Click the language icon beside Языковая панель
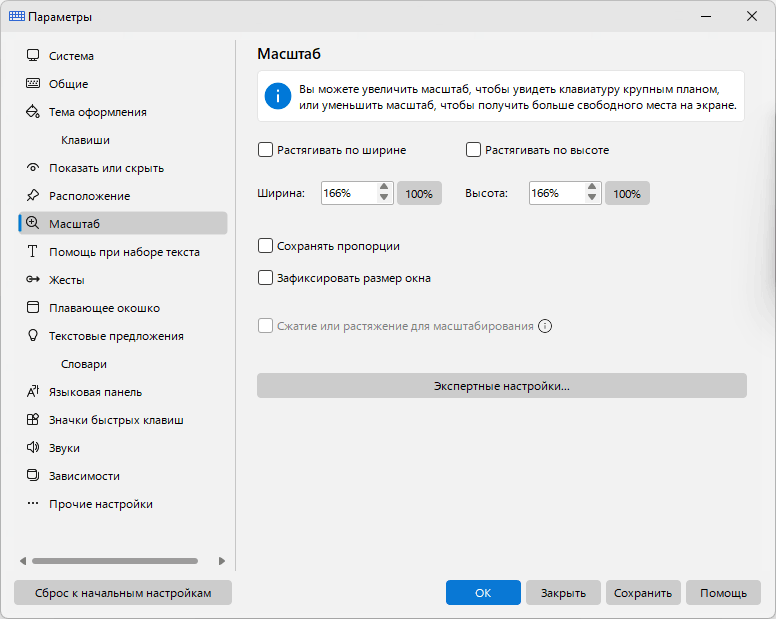 (33, 391)
